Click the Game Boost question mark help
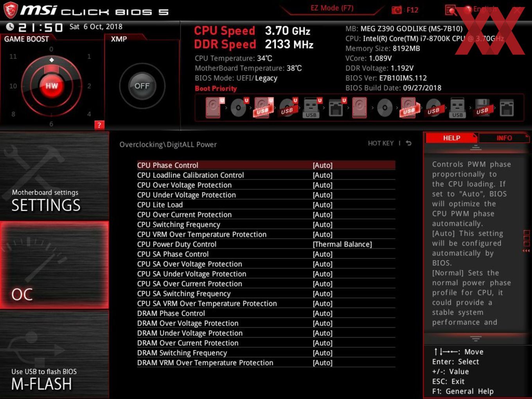Screen dimensions: 532x399 pos(99,125)
